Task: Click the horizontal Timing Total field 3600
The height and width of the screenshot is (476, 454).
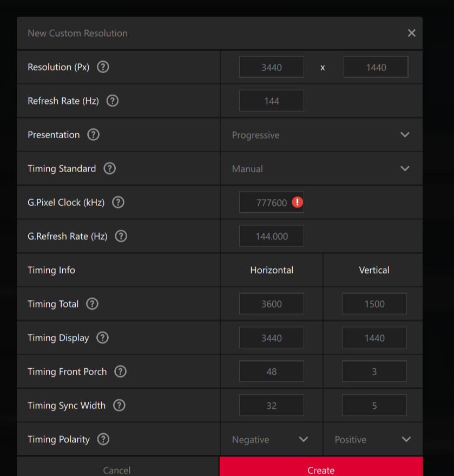Action: [272, 304]
